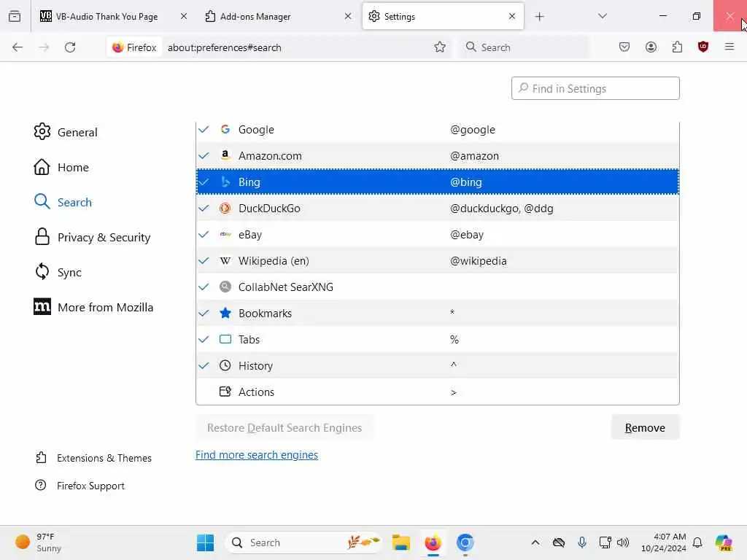
Task: Go back with the back arrow
Action: (x=18, y=47)
